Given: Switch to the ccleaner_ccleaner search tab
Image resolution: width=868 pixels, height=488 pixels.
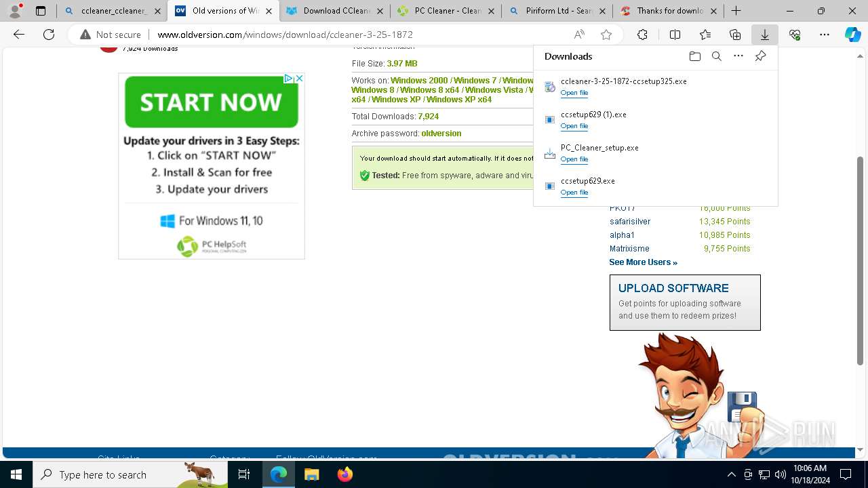Looking at the screenshot, I should click(112, 11).
